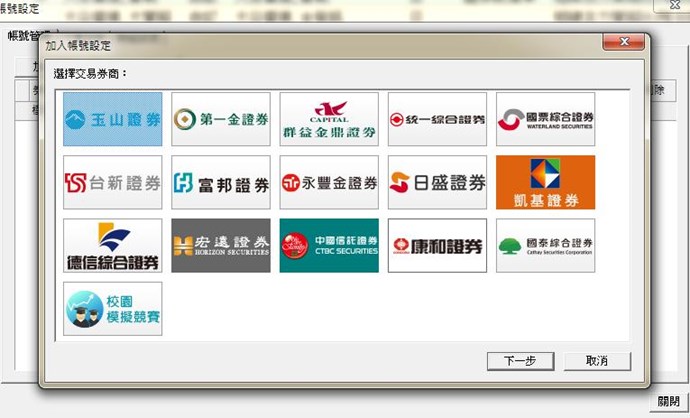Select 日盛證券 broker logo
This screenshot has height=418, width=690.
437,182
